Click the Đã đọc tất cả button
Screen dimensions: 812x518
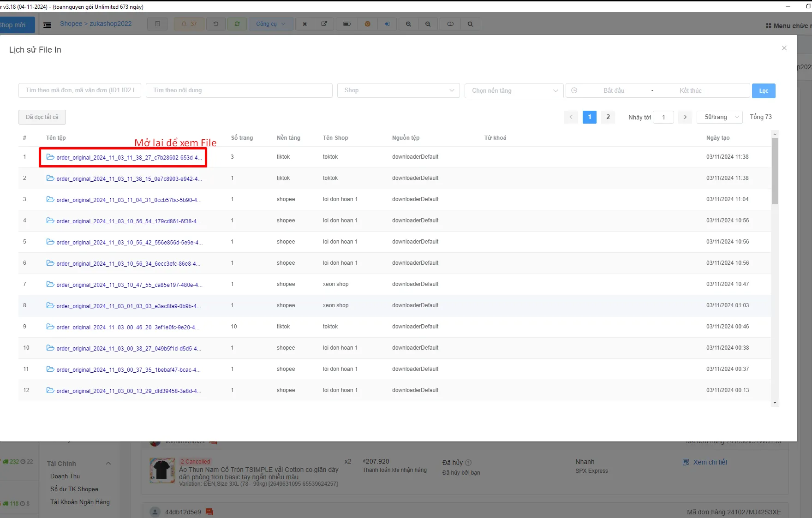tap(42, 117)
